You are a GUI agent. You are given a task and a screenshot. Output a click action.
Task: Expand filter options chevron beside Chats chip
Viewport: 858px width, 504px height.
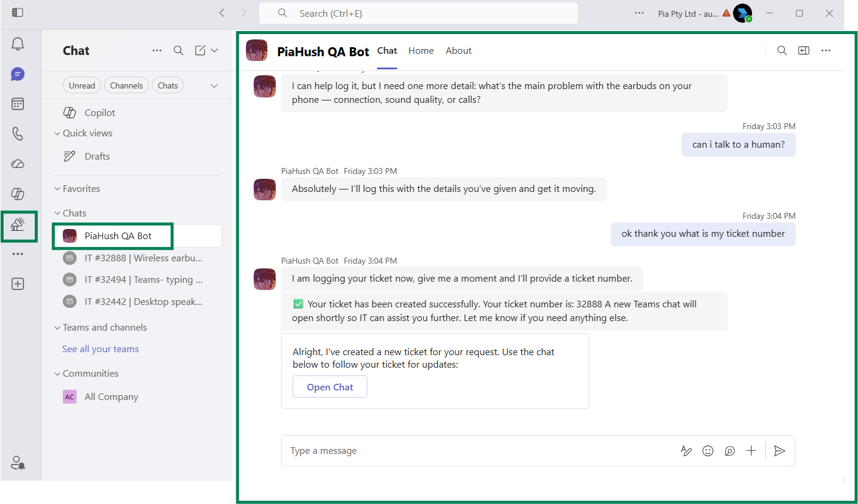(x=214, y=85)
